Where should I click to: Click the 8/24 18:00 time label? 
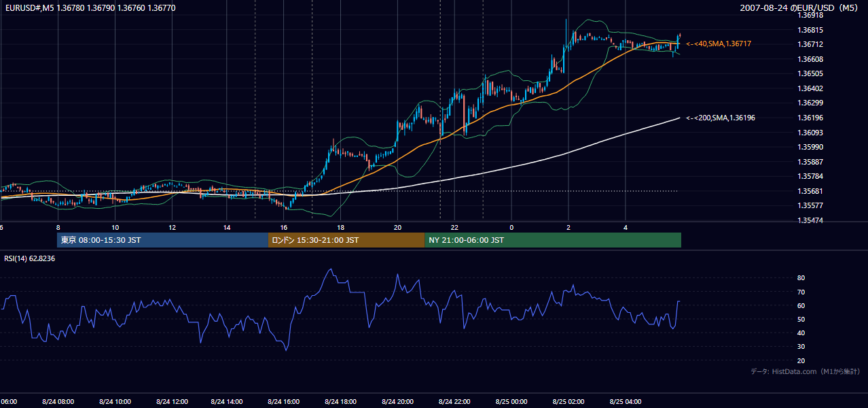pos(341,401)
